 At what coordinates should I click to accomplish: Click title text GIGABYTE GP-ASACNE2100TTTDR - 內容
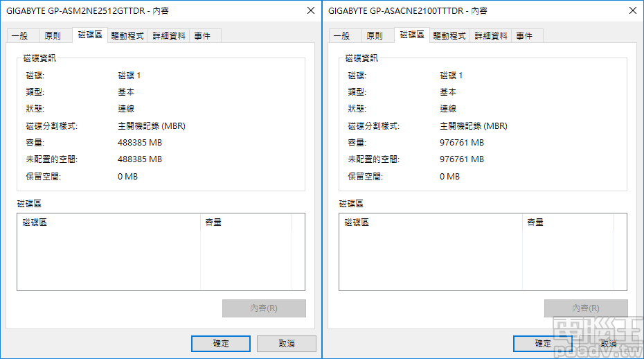(x=408, y=10)
